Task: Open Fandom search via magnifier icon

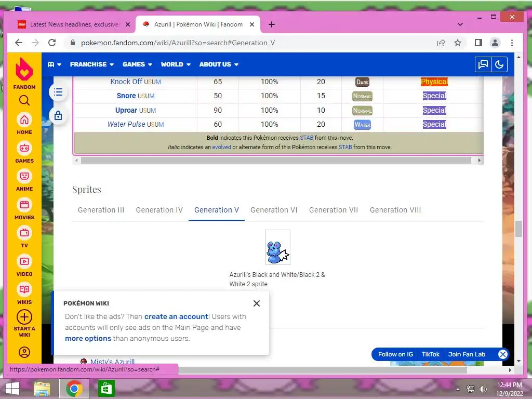Action: tap(24, 100)
